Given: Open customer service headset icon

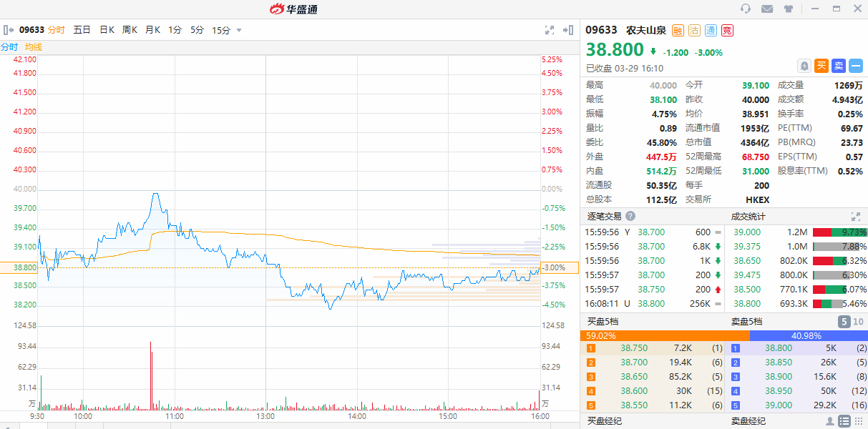Looking at the screenshot, I should pos(746,9).
